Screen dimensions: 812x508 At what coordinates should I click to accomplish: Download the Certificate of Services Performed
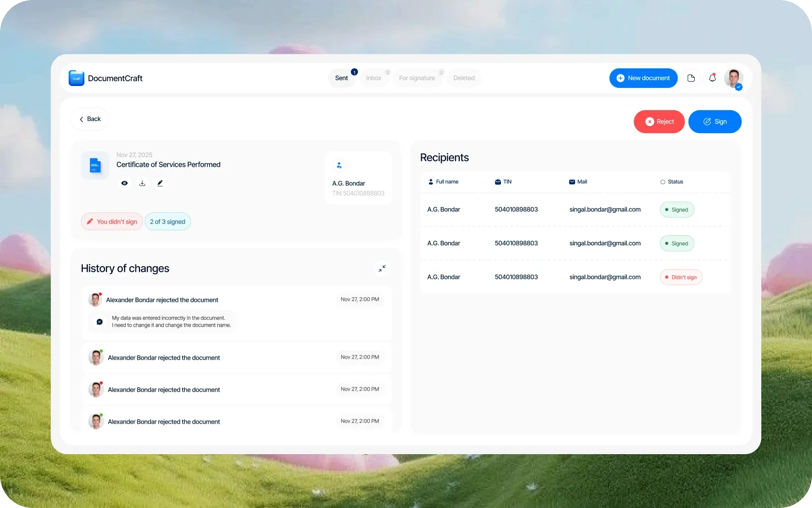tap(142, 183)
